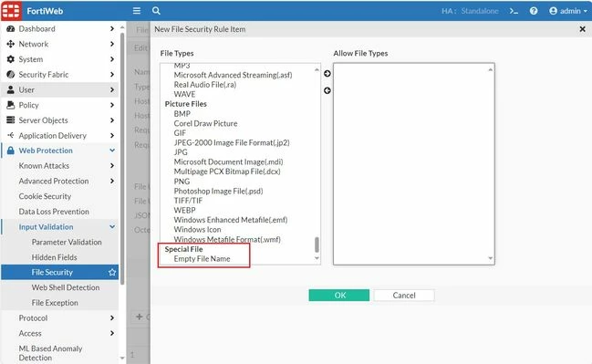This screenshot has width=592, height=364.
Task: Select Microsoft Advanced Streaming(.asf)
Action: coord(233,75)
